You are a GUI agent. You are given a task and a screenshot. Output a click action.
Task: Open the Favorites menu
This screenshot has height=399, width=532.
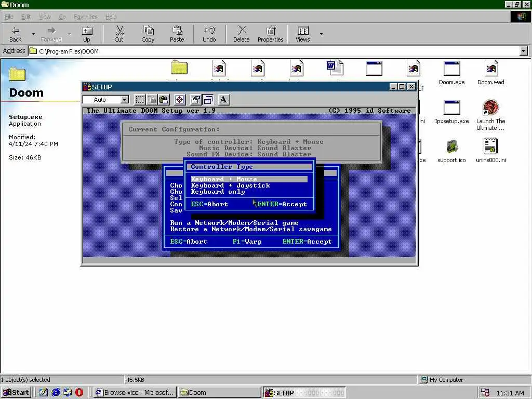coord(86,17)
